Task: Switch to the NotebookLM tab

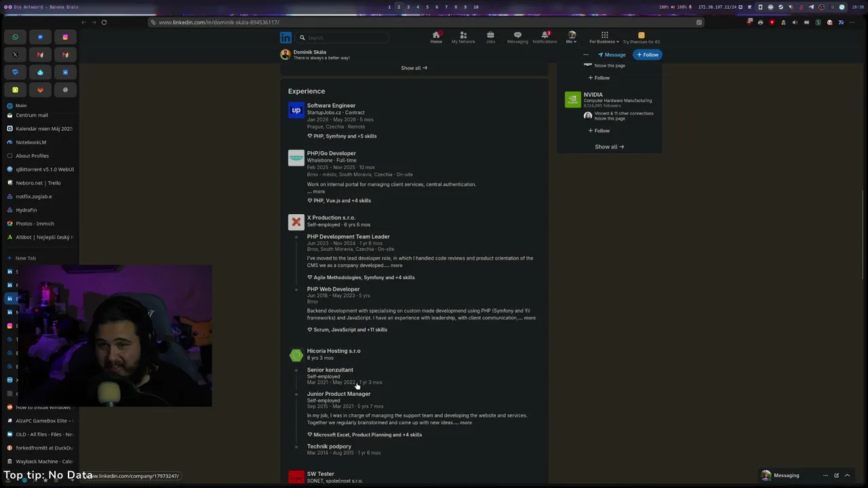Action: (39, 142)
